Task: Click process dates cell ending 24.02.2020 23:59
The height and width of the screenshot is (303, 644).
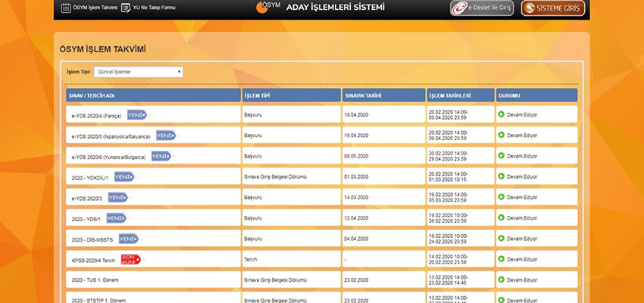Action: tap(461, 238)
